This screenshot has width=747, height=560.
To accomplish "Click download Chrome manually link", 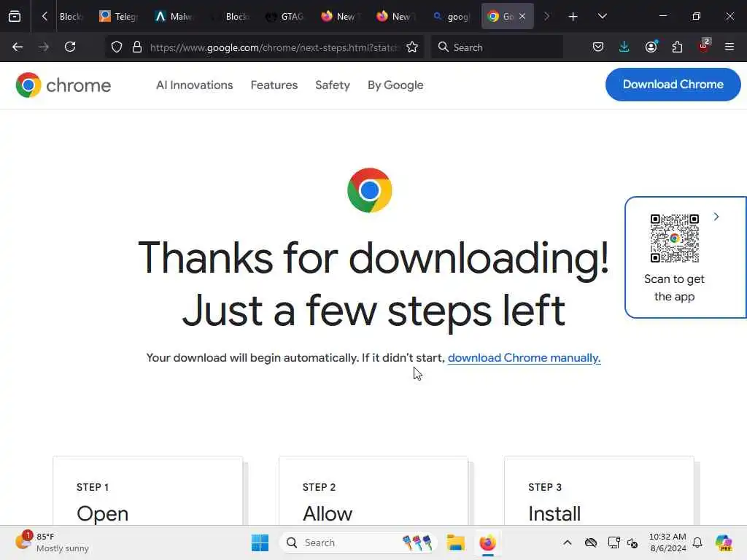I will 524,358.
